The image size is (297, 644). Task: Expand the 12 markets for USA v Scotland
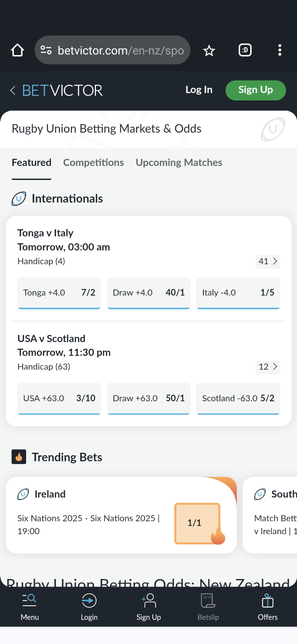coord(268,367)
